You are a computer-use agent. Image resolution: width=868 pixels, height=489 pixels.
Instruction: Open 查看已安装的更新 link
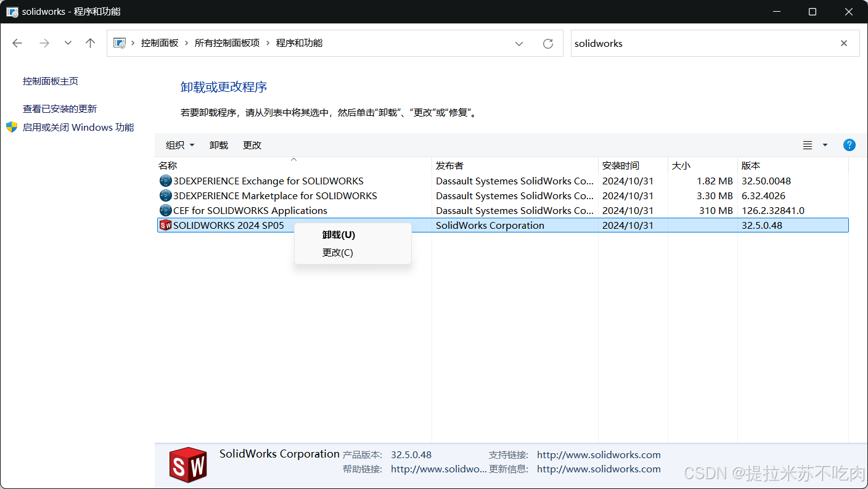click(x=60, y=109)
